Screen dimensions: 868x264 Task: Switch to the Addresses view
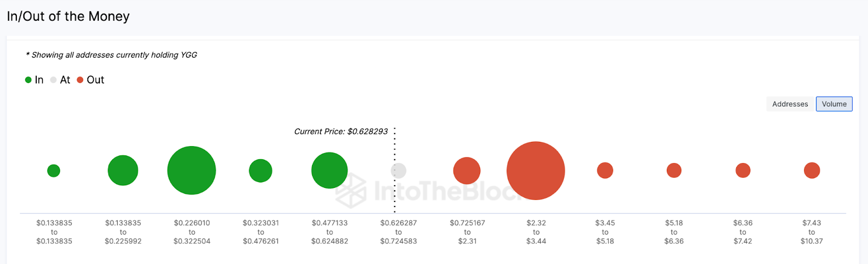pos(790,104)
